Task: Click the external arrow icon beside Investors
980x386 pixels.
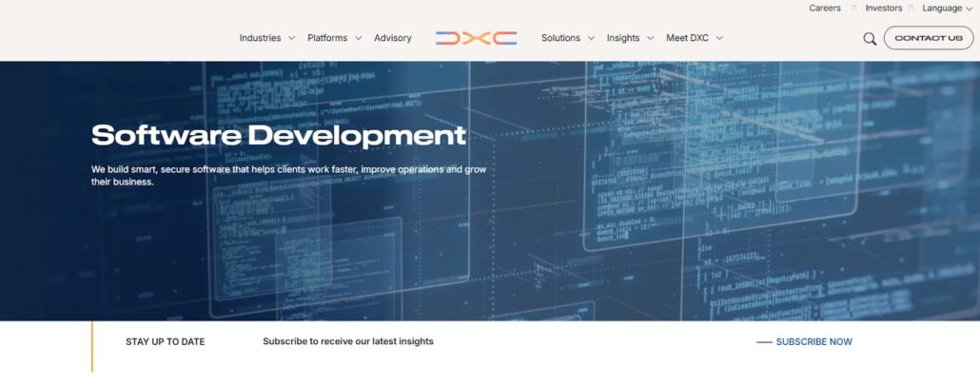Action: coord(911,9)
